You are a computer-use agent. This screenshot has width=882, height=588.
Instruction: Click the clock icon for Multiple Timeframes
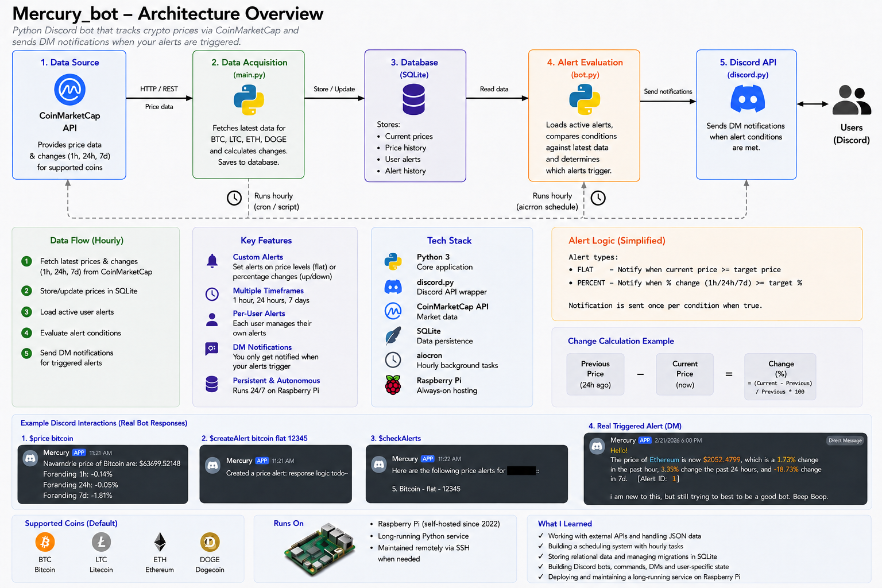(212, 294)
